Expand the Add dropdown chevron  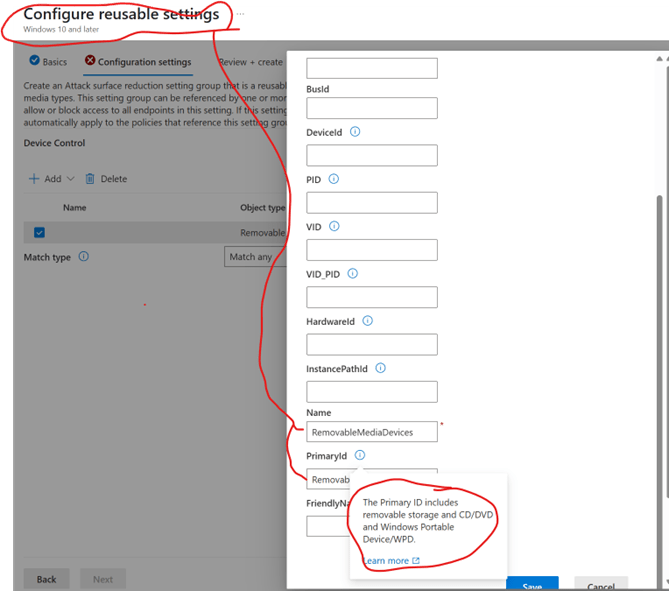[70, 179]
